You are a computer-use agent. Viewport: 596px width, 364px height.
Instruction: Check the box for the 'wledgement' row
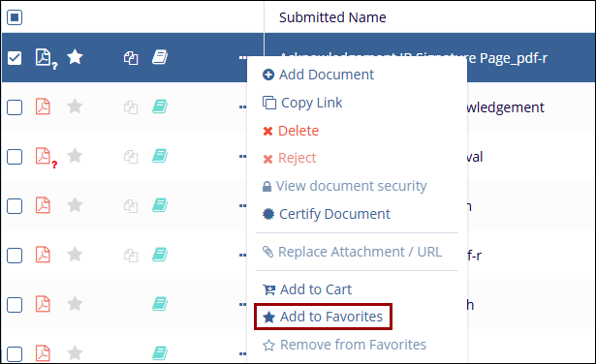click(x=15, y=107)
